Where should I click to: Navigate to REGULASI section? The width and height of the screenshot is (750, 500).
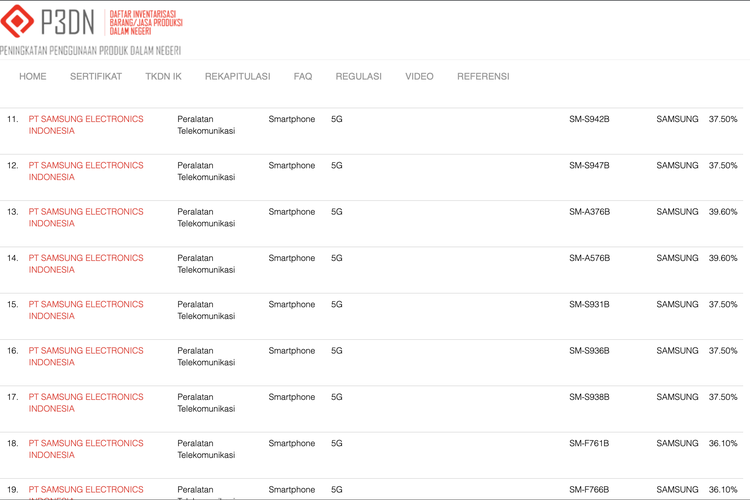358,77
